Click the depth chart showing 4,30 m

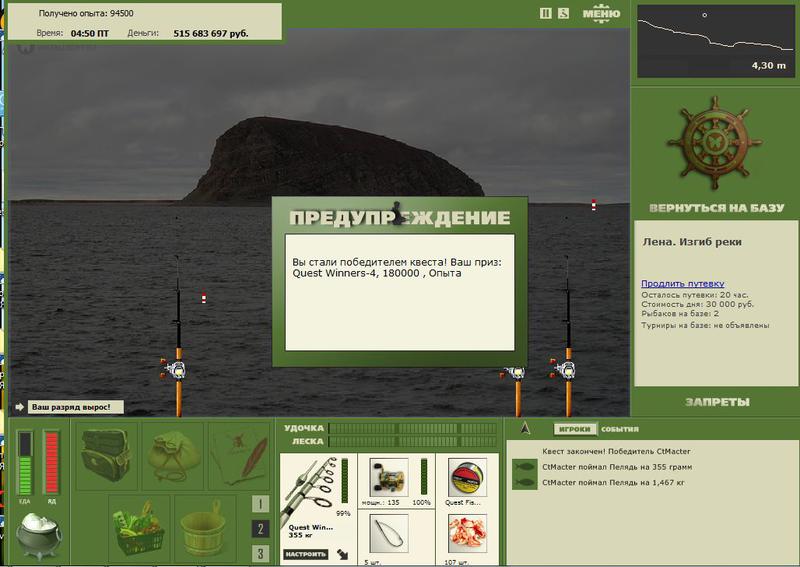point(716,41)
